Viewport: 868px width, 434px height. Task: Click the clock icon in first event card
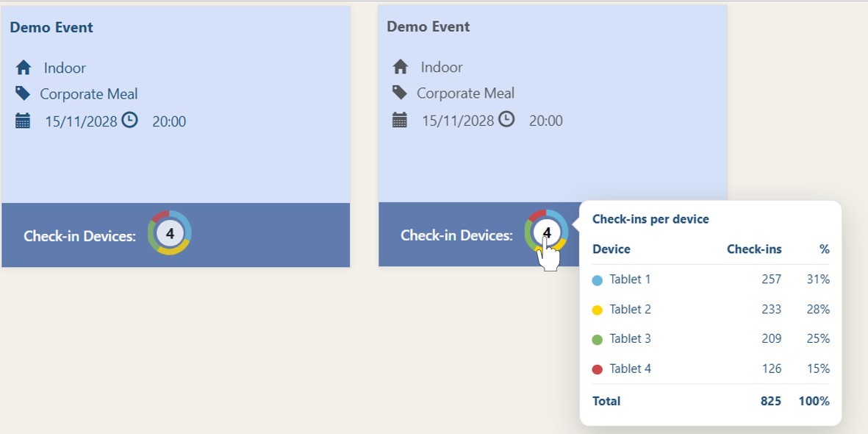tap(129, 120)
